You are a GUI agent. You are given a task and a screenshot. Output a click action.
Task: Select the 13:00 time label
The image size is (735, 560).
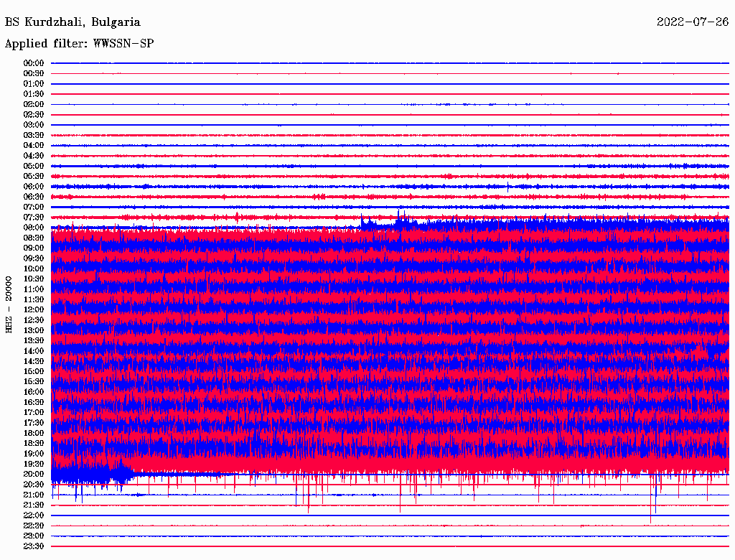(x=34, y=331)
